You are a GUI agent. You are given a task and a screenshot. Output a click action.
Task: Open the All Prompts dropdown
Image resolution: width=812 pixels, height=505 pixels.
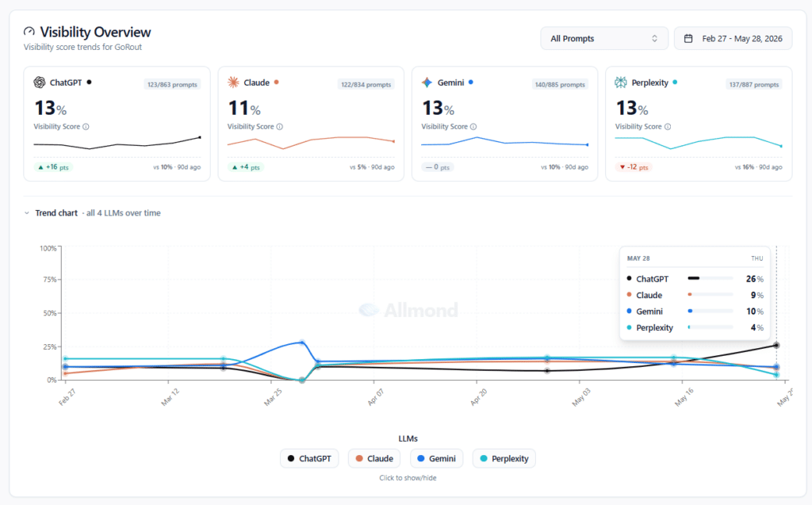point(603,38)
